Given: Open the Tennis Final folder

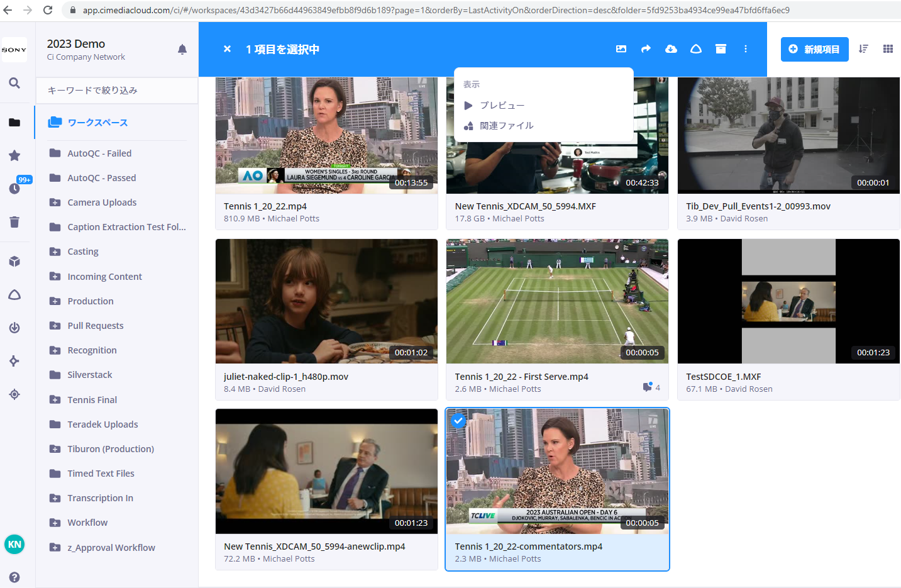Looking at the screenshot, I should 92,400.
